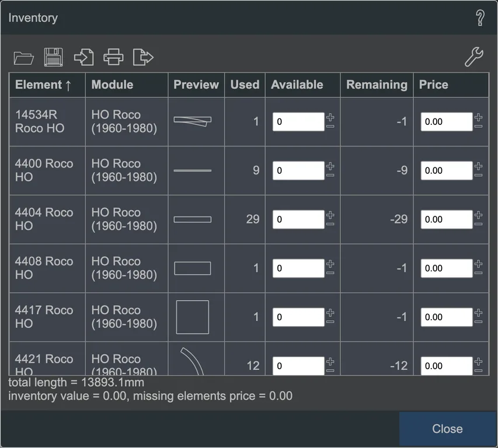Select the '4404 Roco HO' element cell

tap(47, 219)
